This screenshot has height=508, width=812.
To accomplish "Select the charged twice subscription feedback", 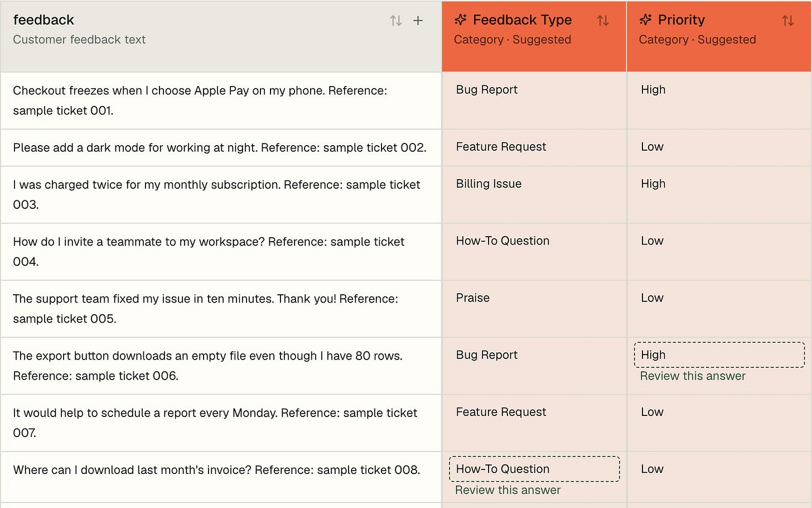I will [x=221, y=195].
